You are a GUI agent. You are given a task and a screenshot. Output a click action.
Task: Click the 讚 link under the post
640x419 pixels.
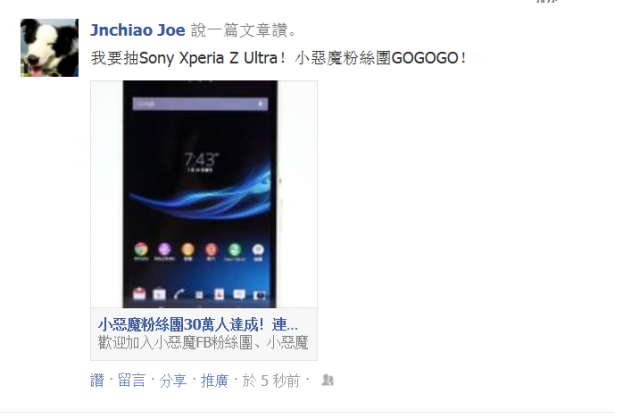(97, 380)
